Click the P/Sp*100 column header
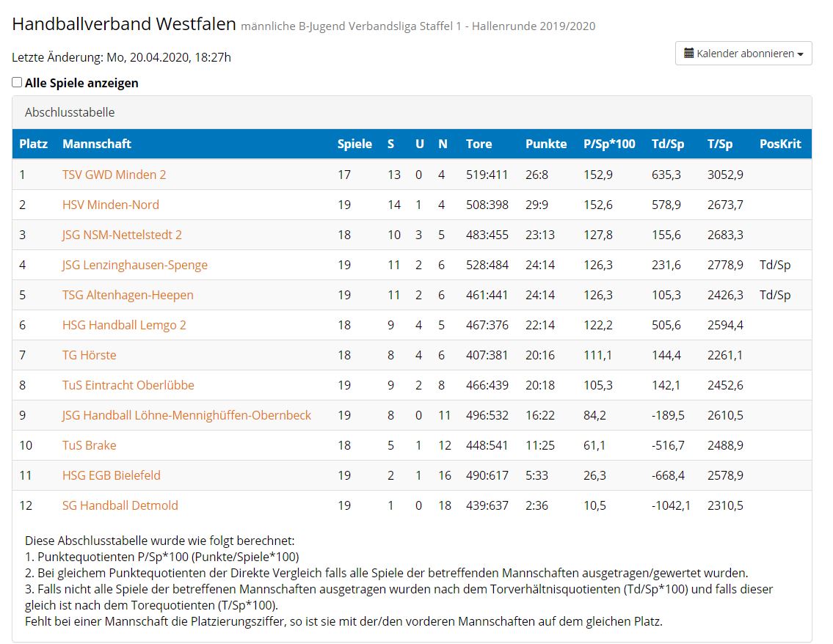Viewport: 833px width, 644px height. [x=609, y=144]
